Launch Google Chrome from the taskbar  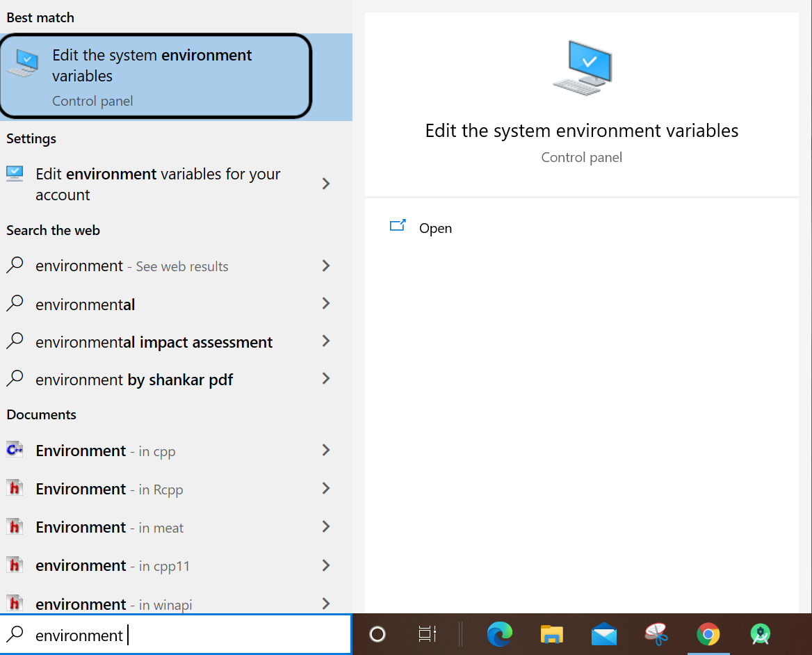pos(708,634)
